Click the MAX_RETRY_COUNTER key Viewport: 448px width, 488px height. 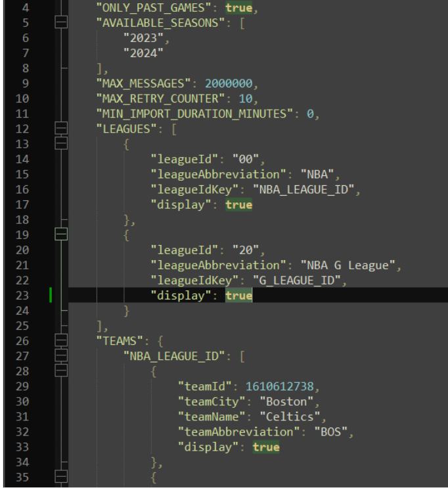(x=160, y=99)
